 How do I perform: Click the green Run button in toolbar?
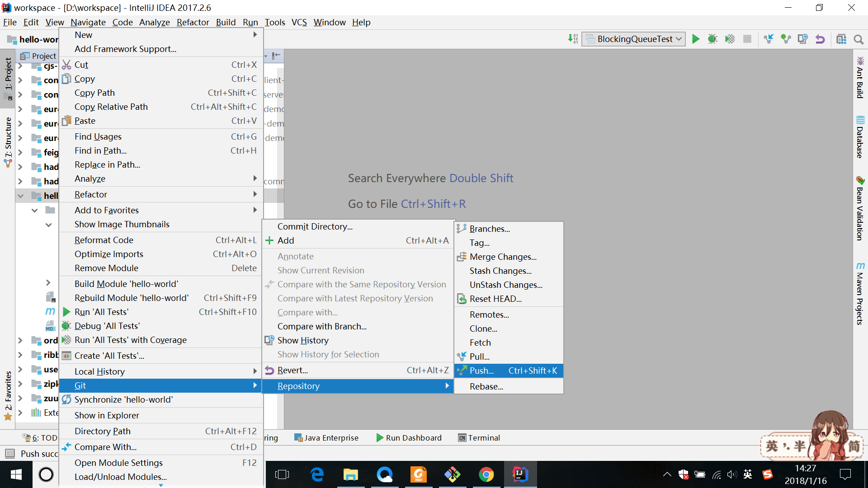pyautogui.click(x=696, y=39)
